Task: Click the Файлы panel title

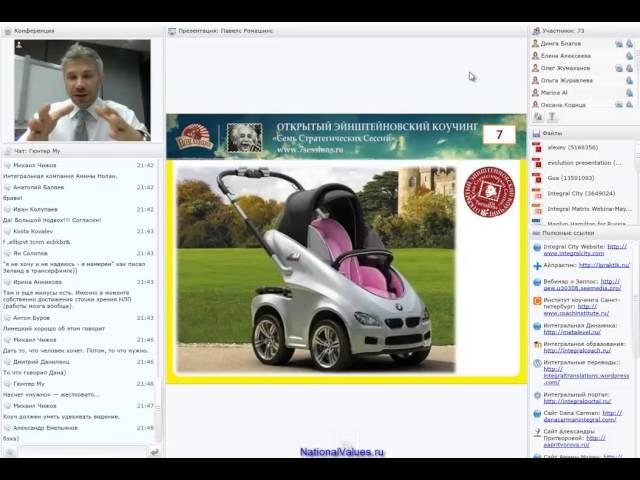Action: pos(552,133)
